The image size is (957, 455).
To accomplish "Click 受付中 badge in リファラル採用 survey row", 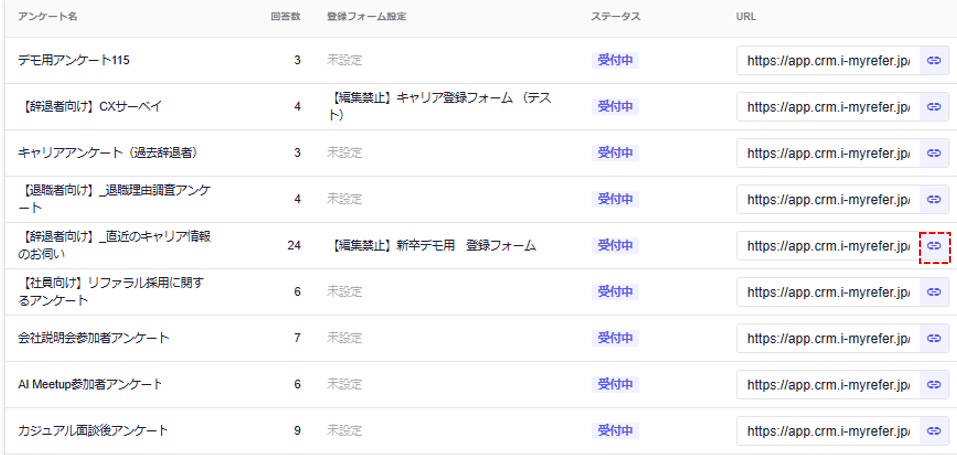I will (615, 292).
